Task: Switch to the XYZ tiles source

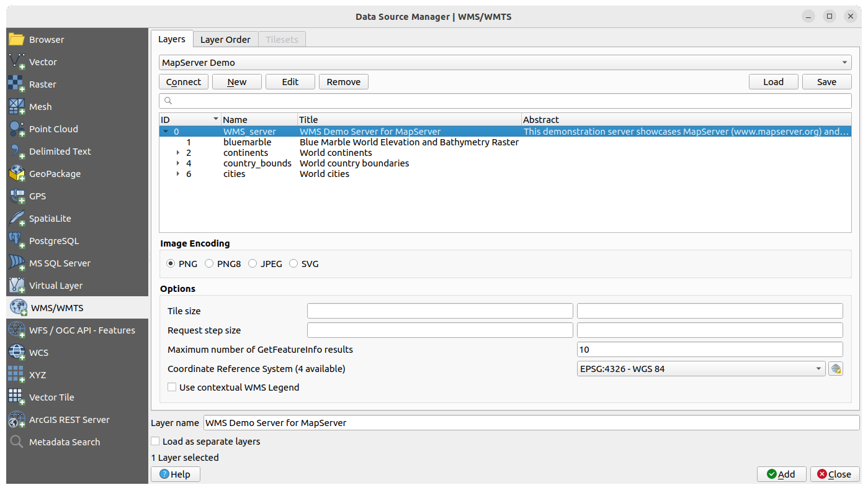Action: coord(37,375)
